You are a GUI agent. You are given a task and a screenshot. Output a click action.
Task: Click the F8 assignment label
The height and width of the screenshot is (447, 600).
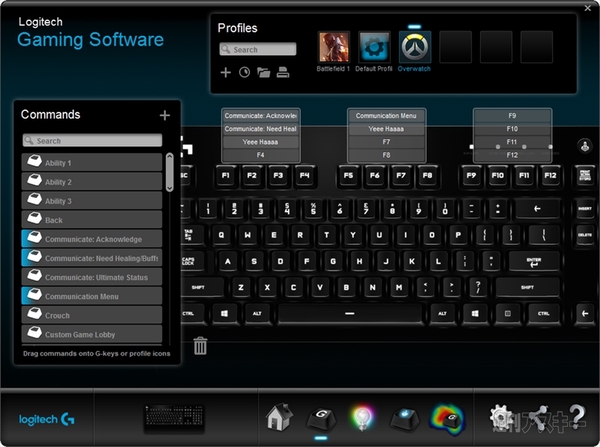pos(386,155)
